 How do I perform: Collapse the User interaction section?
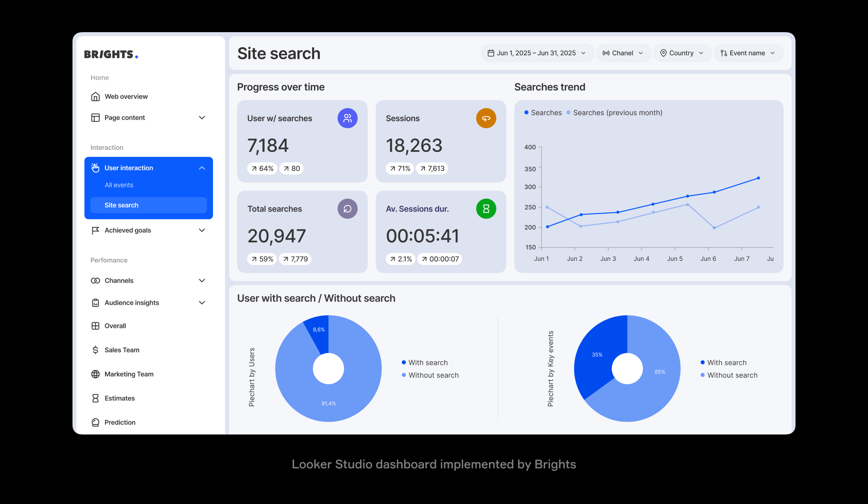[202, 168]
